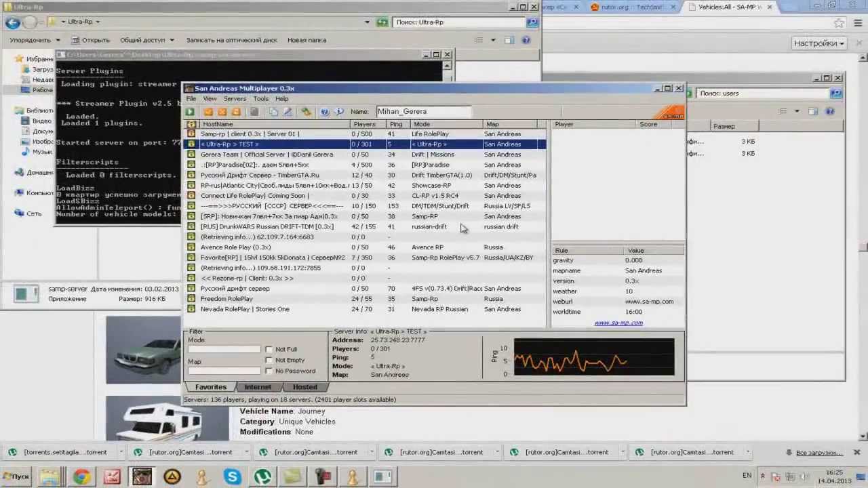This screenshot has width=868, height=488.
Task: Enable the No Password filter checkbox
Action: [x=269, y=371]
